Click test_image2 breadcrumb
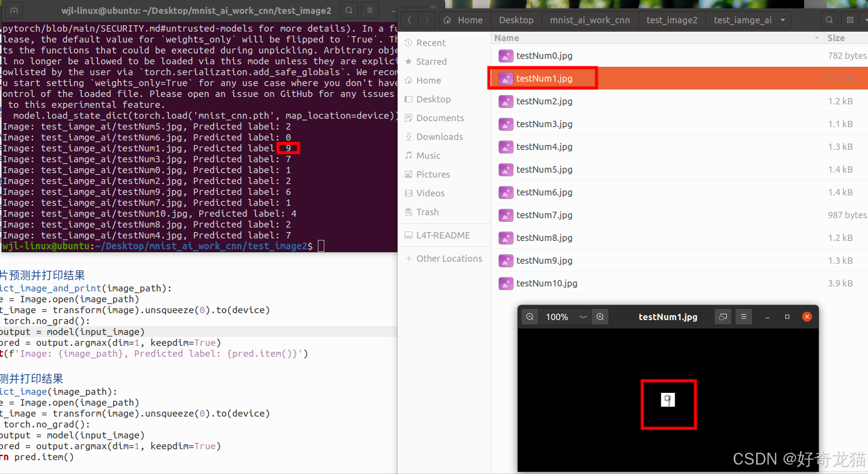Image resolution: width=868 pixels, height=474 pixels. point(672,20)
